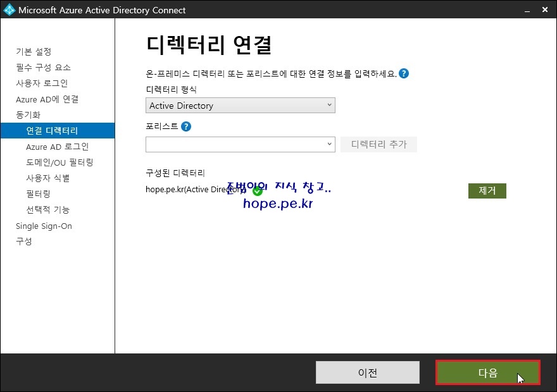Viewport: 557px width, 392px height.
Task: Select 사용자 식별 step
Action: [48, 178]
